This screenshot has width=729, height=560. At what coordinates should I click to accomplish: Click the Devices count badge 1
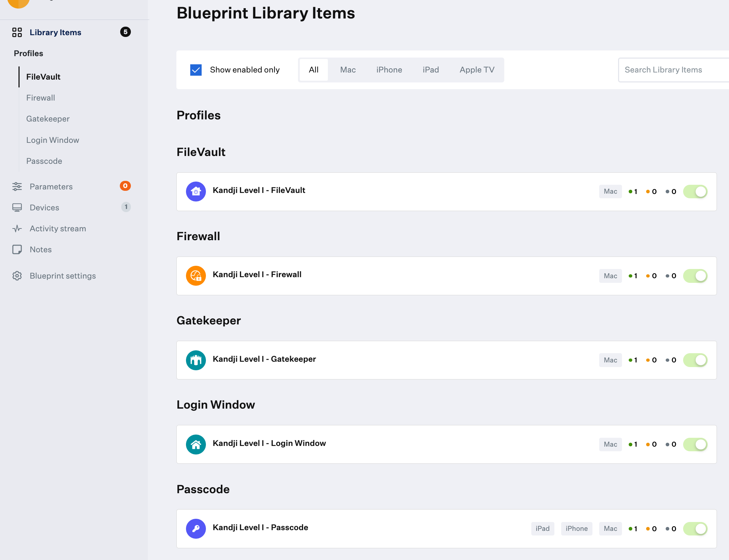(126, 207)
